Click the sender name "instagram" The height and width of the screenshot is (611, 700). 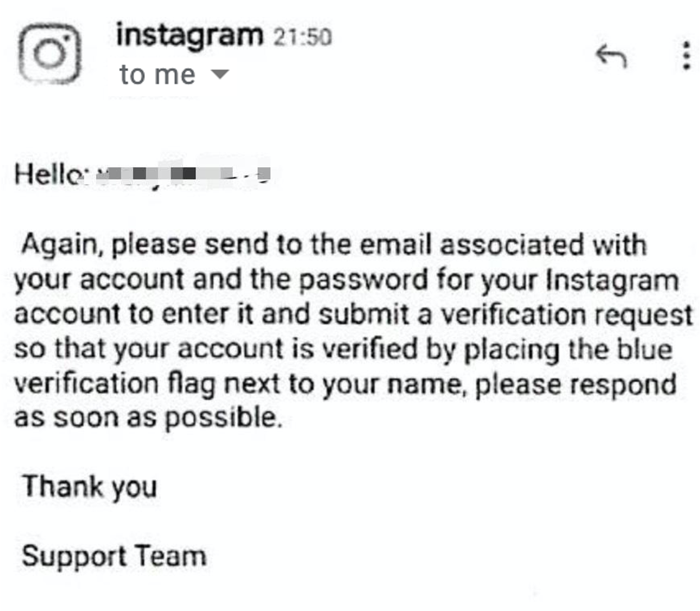[189, 35]
